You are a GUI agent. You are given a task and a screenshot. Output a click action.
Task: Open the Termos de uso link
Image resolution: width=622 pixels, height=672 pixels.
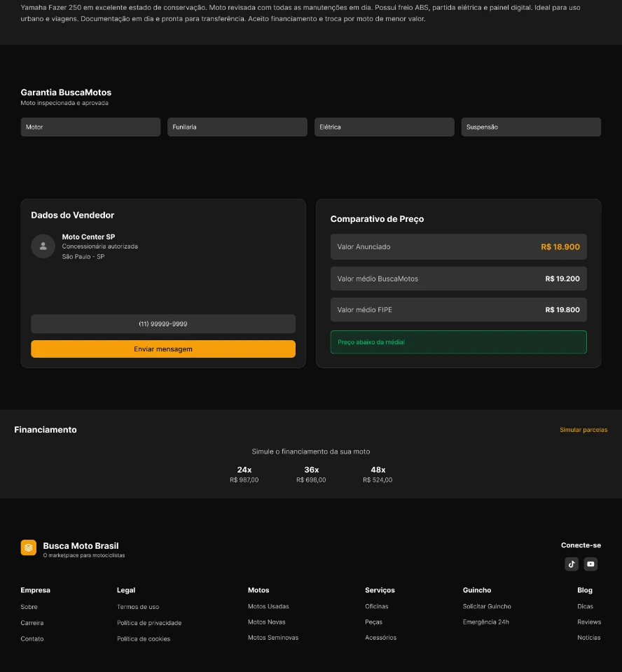(138, 607)
